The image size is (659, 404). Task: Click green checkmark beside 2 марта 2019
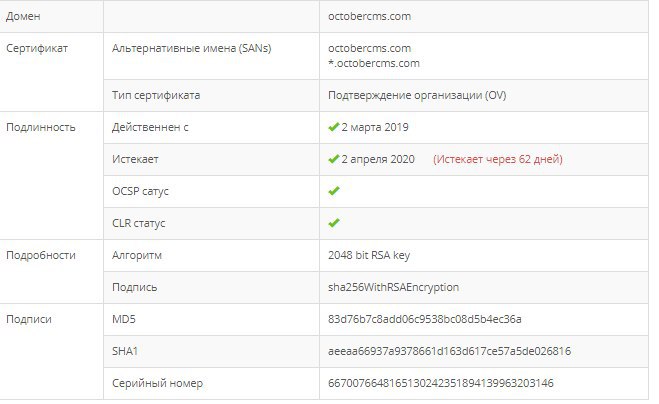(x=334, y=127)
